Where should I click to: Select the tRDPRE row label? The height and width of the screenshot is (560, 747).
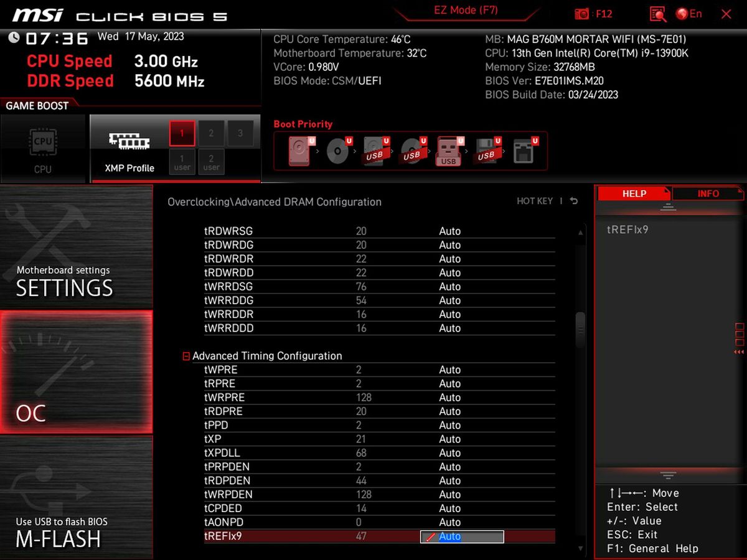click(x=223, y=411)
